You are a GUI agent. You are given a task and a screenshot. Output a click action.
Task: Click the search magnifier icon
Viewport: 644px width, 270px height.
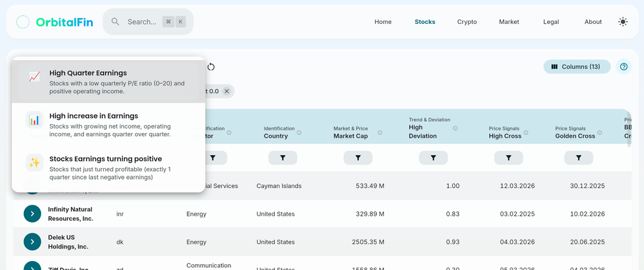[x=116, y=22]
